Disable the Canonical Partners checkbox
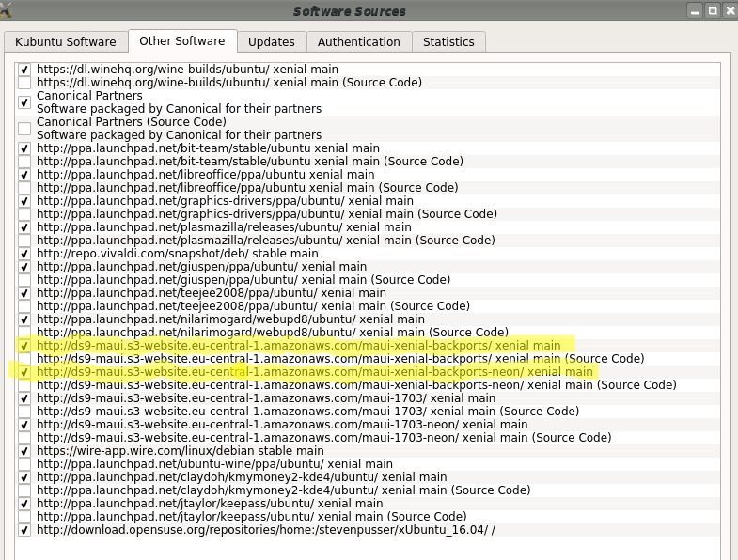The height and width of the screenshot is (560, 738). tap(24, 102)
